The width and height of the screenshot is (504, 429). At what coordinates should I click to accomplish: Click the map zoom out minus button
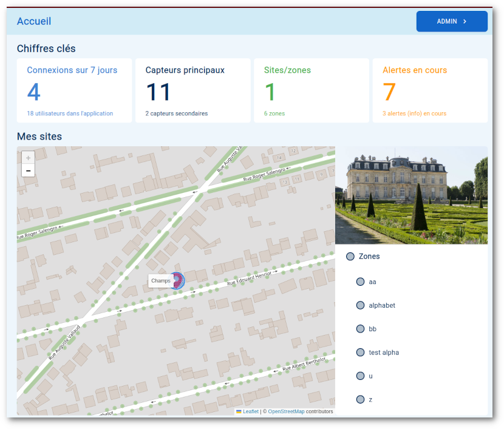(28, 171)
